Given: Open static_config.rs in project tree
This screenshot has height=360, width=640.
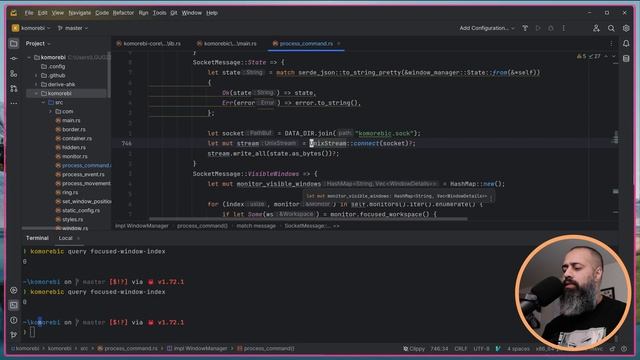Looking at the screenshot, I should point(78,211).
